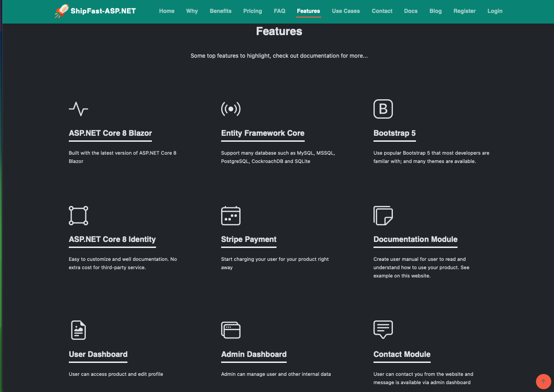554x392 pixels.
Task: Click the Login link
Action: (x=495, y=11)
